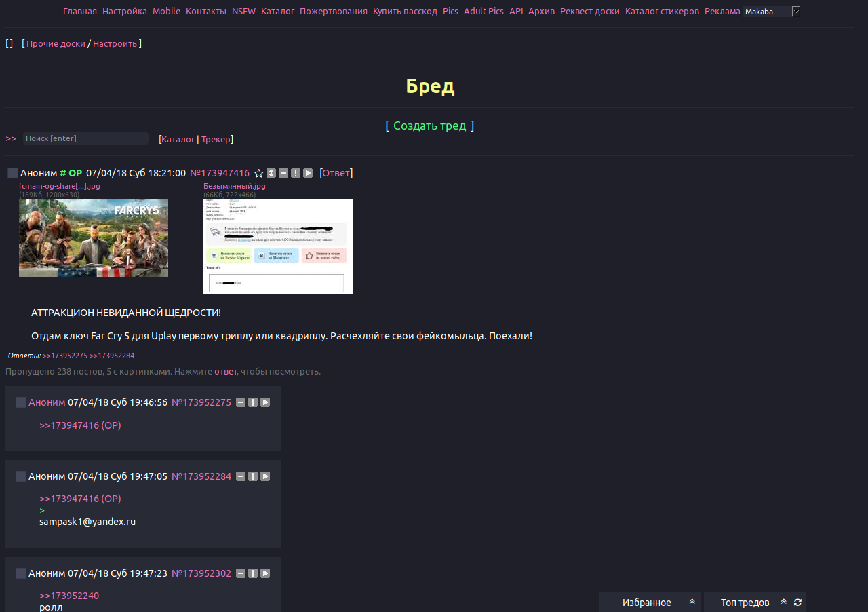
Task: Click 'ответ' link in skipped posts notice
Action: (x=226, y=372)
